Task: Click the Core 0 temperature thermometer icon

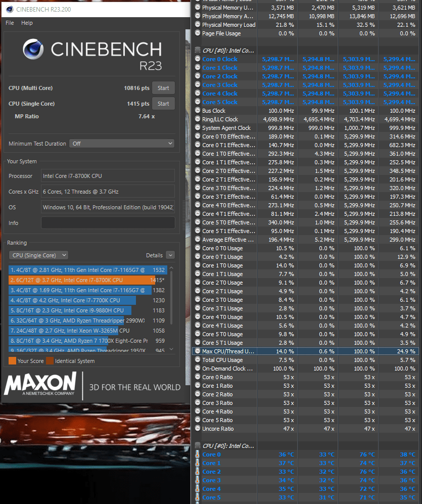Action: click(198, 454)
